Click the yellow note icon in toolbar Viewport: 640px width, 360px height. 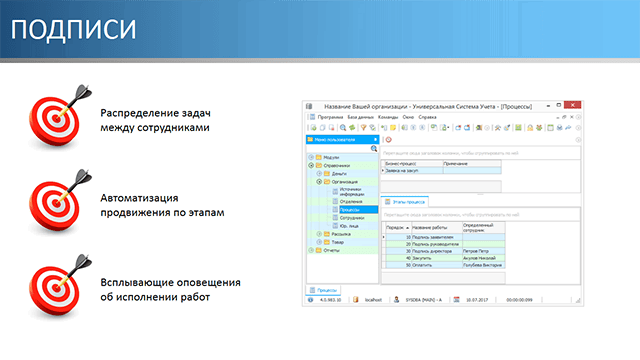point(393,128)
